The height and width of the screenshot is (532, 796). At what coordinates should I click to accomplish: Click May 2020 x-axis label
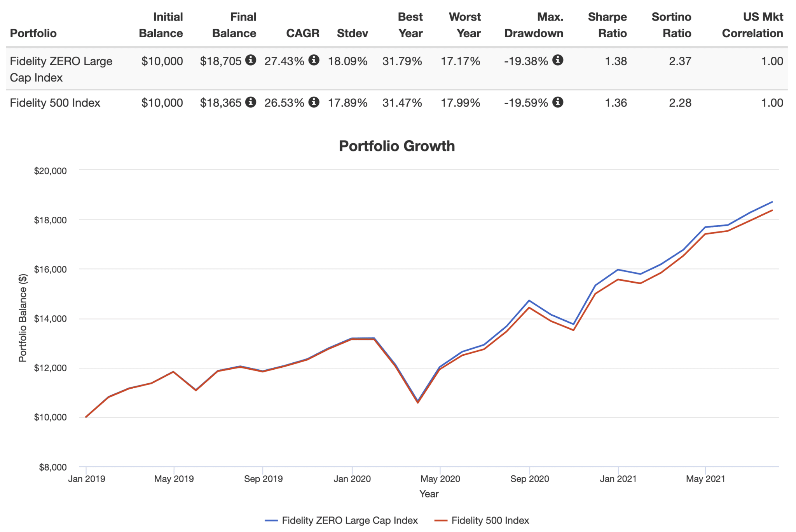point(440,479)
